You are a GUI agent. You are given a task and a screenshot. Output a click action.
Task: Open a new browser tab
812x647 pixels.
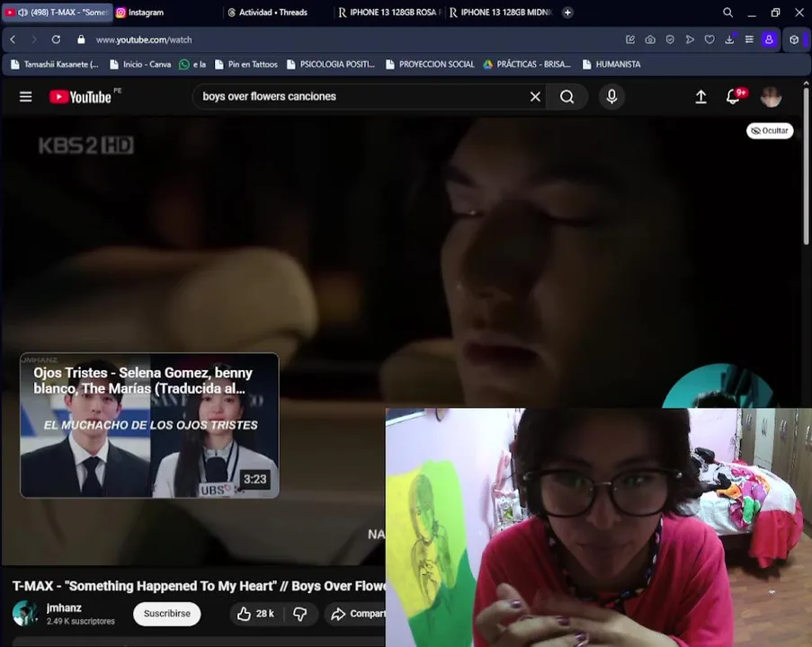click(x=567, y=13)
